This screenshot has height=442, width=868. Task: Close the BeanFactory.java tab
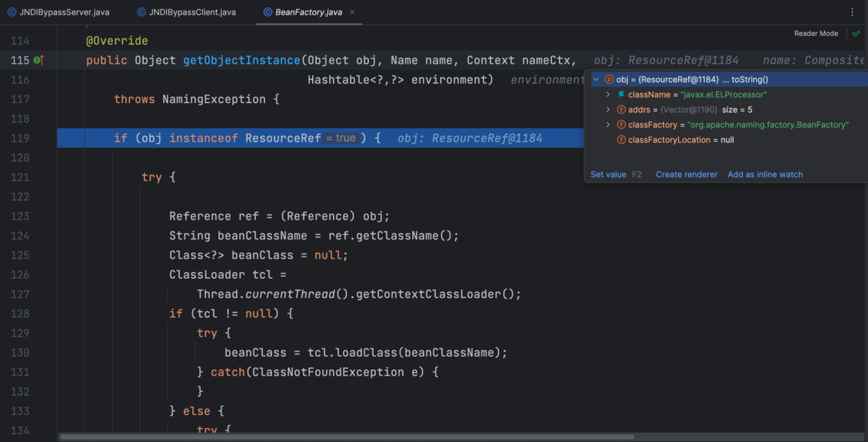click(x=352, y=12)
